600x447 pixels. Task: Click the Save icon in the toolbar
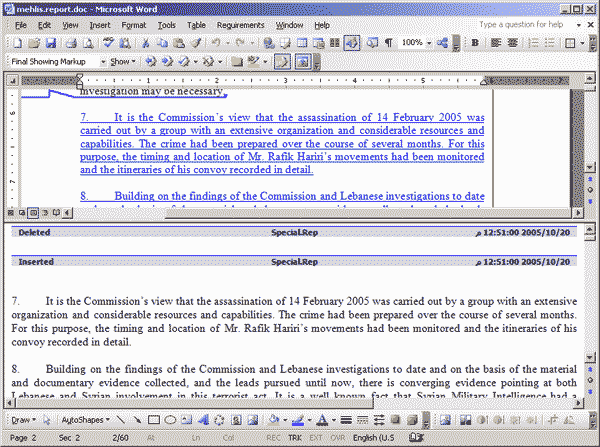(50, 43)
